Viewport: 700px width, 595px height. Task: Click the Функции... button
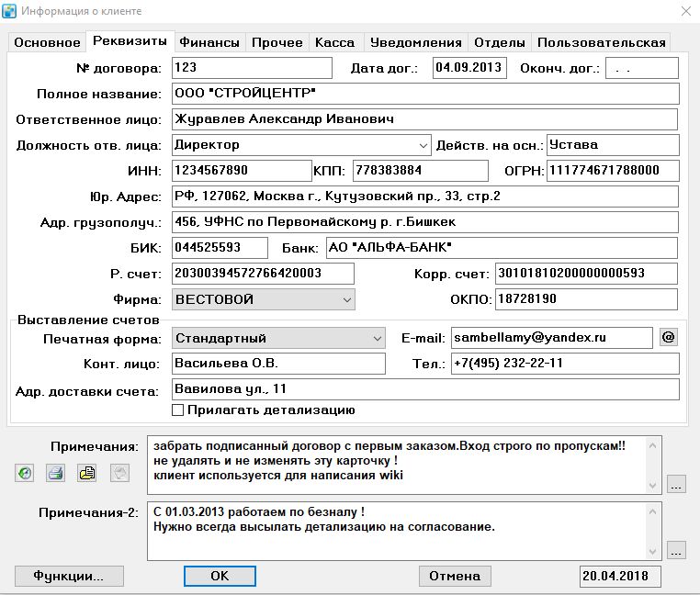(x=69, y=576)
